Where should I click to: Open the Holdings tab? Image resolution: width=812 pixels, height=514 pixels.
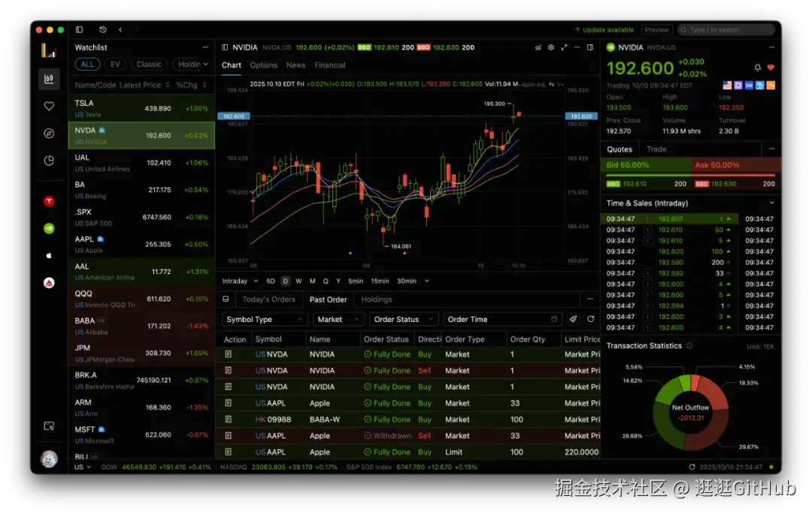pyautogui.click(x=377, y=299)
